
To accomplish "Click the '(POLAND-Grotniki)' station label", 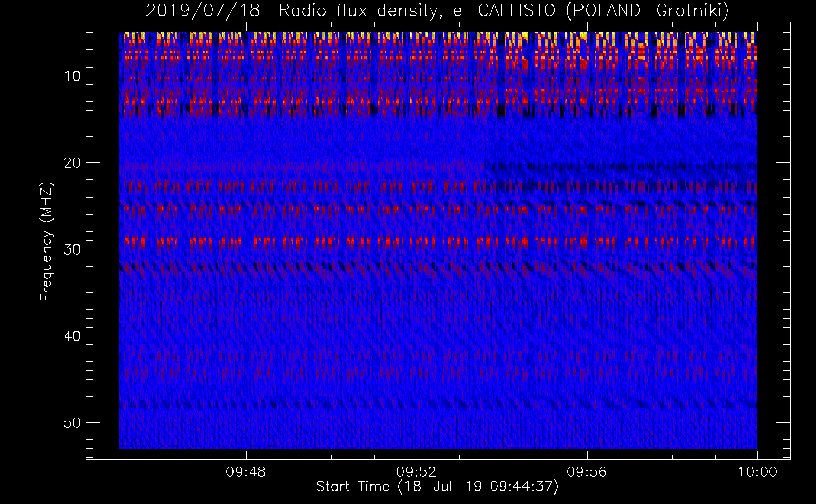I will click(x=648, y=11).
